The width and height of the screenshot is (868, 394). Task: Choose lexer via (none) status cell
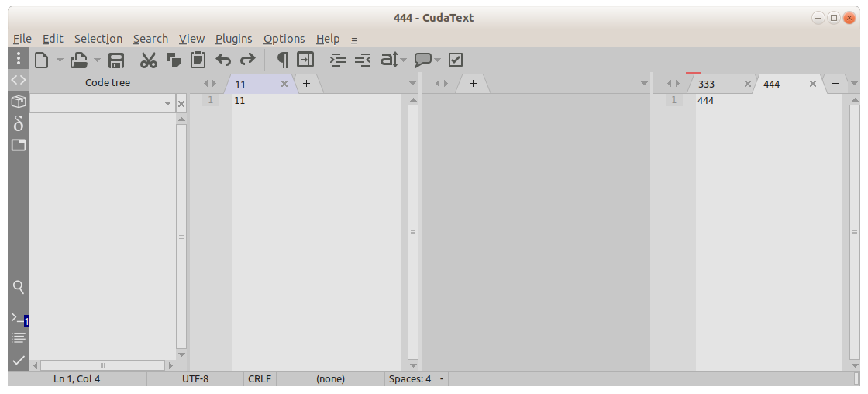pyautogui.click(x=330, y=379)
